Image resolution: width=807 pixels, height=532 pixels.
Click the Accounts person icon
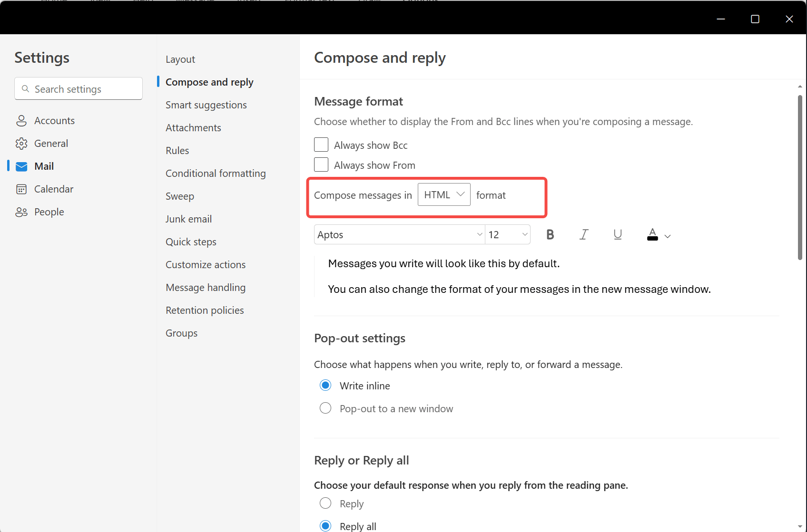[21, 121]
